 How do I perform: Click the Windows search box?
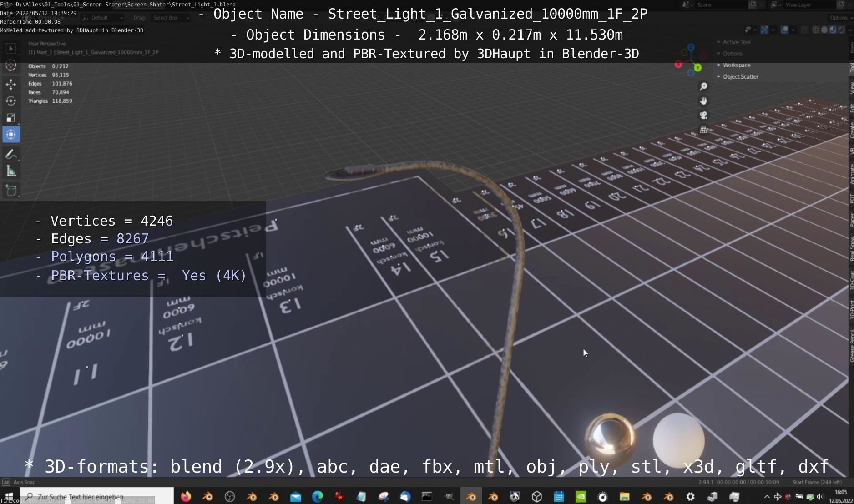[96, 497]
